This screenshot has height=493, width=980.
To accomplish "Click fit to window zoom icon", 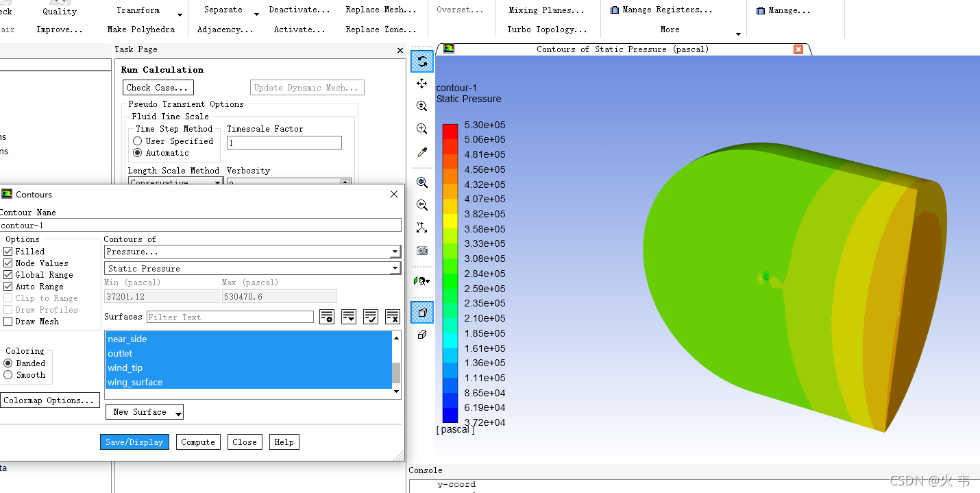I will [x=422, y=182].
